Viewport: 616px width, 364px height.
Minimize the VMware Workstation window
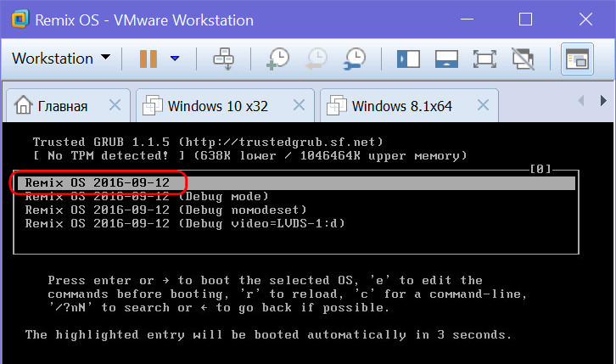(467, 20)
